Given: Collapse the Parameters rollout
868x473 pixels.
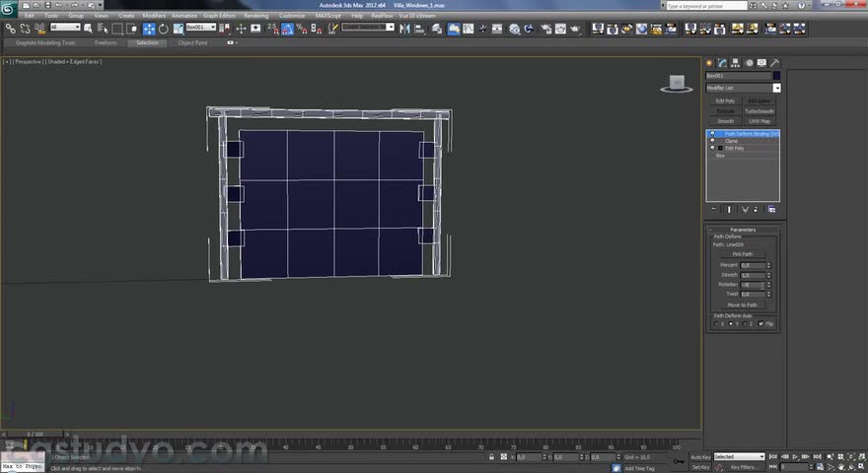Looking at the screenshot, I should pos(743,230).
